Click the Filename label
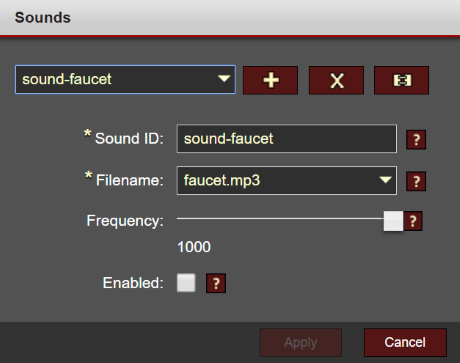Viewport: 460px width, 363px height. [x=130, y=180]
